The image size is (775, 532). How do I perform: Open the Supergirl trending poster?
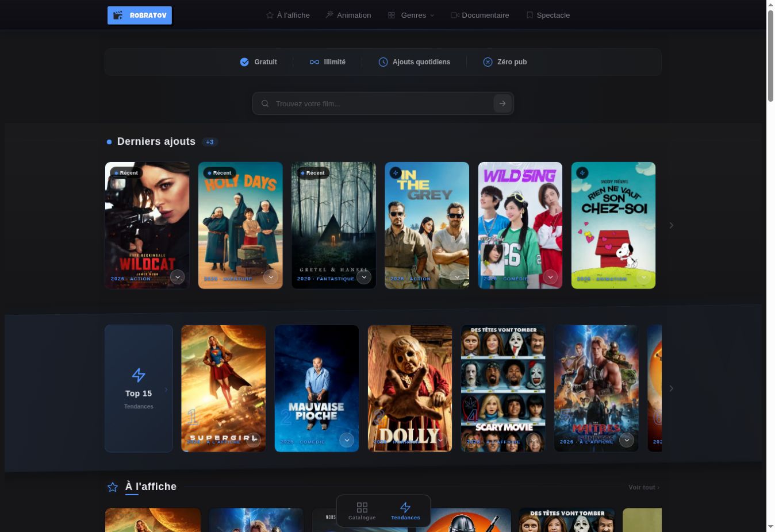tap(224, 388)
